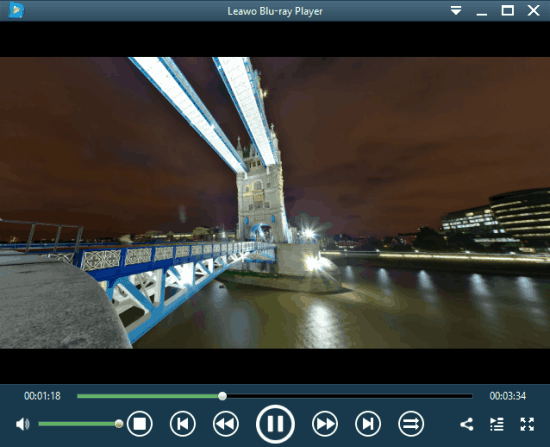Click the video display of Tower Bridge
Screen dimensions: 550x447
[275, 203]
